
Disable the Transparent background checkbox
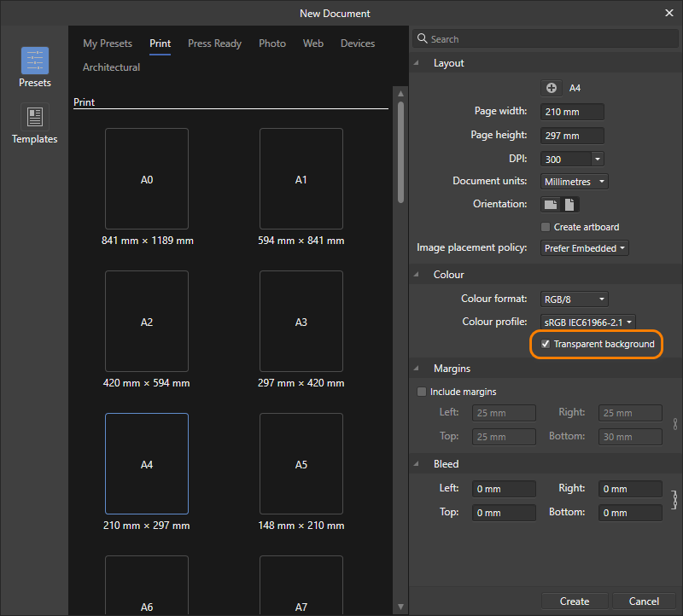coord(546,344)
